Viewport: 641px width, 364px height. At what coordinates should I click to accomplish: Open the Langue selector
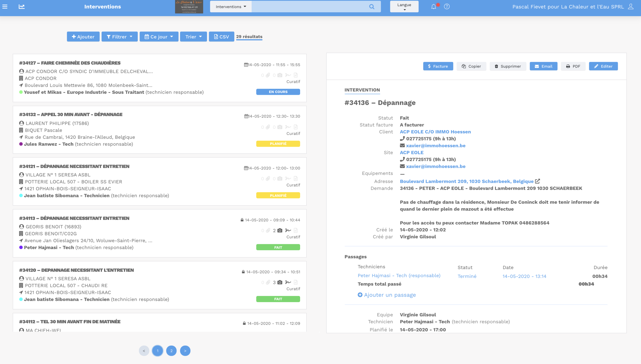coord(404,7)
